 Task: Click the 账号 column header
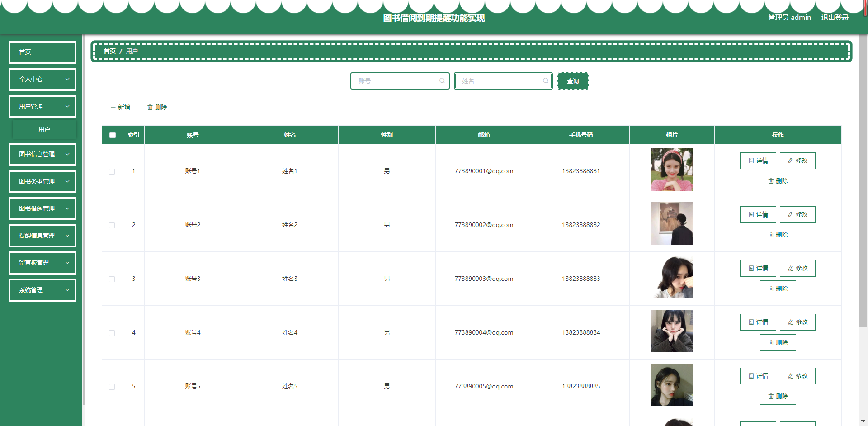[193, 135]
